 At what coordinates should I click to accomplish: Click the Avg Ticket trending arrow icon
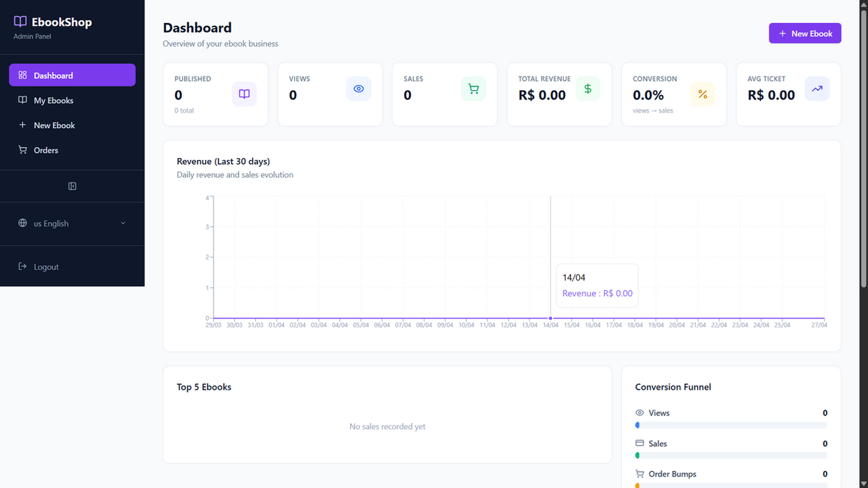tap(817, 89)
